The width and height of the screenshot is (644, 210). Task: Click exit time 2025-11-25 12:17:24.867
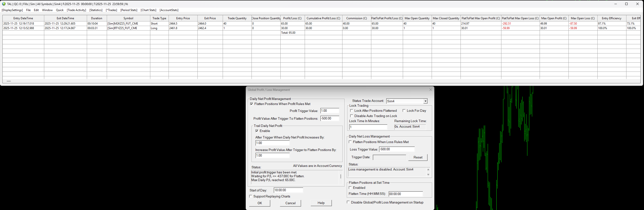point(65,28)
